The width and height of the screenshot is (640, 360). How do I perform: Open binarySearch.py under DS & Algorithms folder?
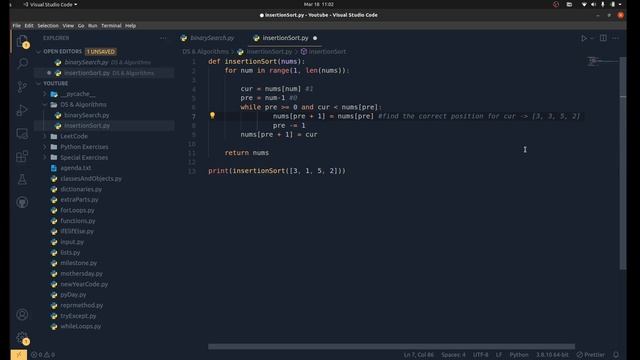[x=104, y=116]
